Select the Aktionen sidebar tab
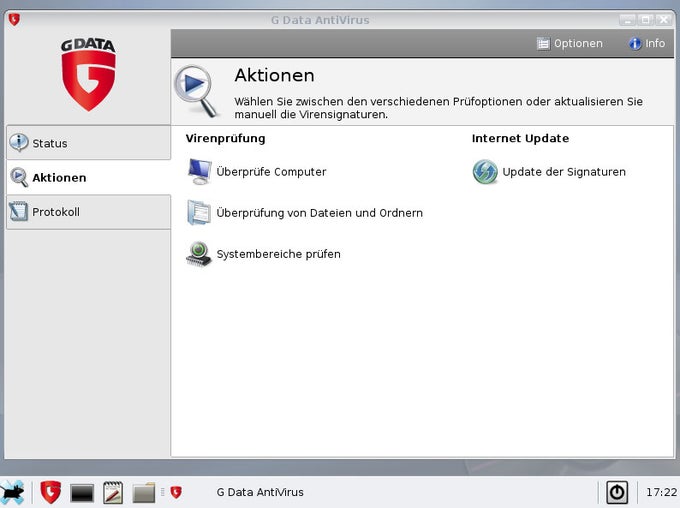 pos(88,177)
